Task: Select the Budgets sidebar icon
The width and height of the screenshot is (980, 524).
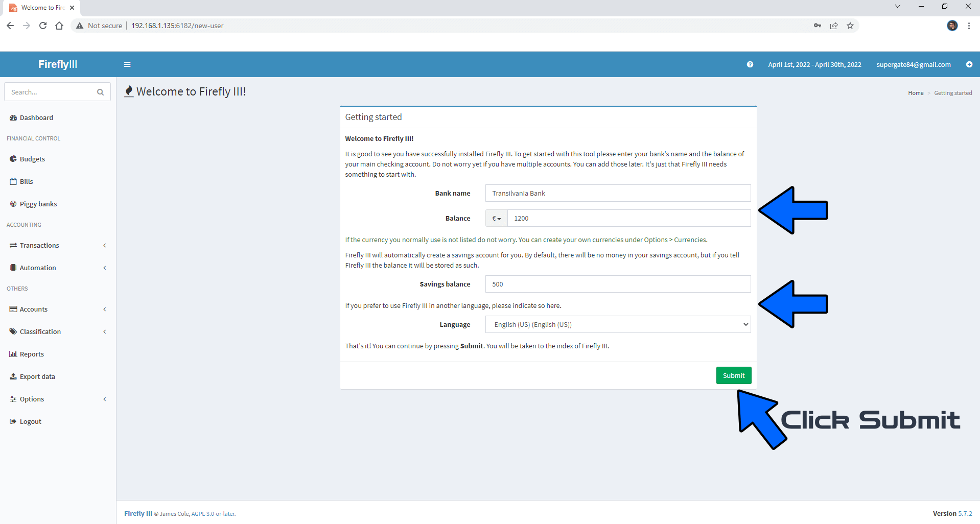Action: (x=12, y=159)
